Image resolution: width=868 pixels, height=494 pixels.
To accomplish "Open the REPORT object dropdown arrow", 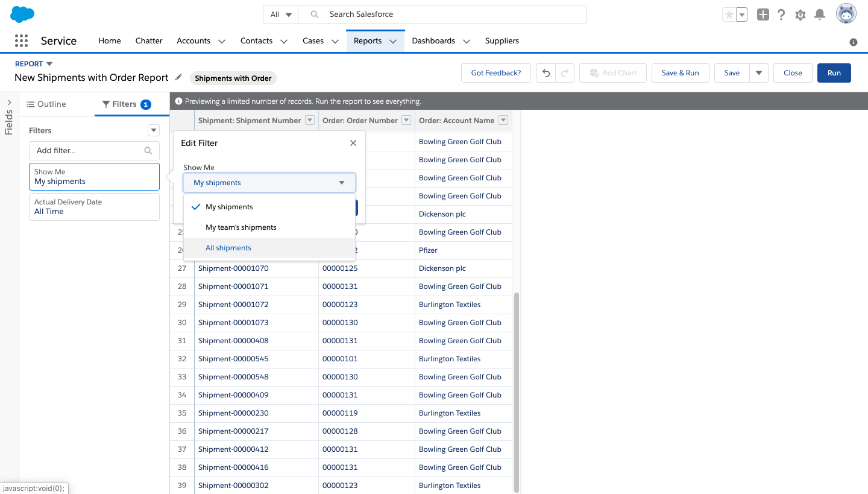I will tap(49, 64).
